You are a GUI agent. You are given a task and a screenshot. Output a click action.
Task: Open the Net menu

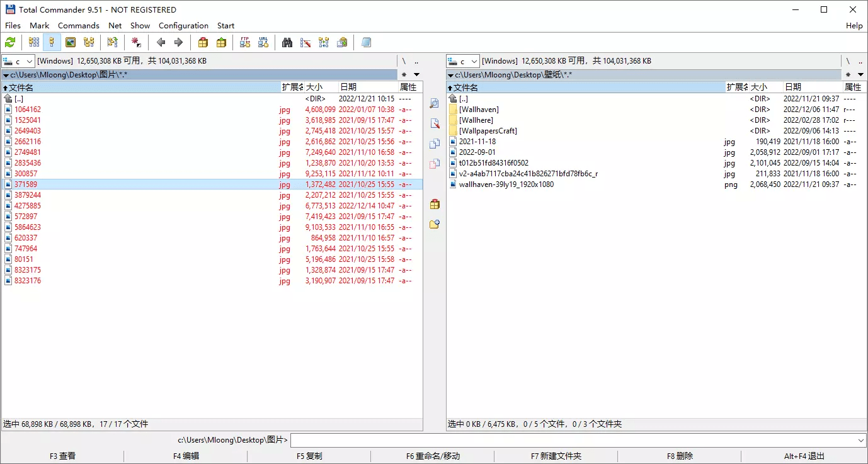pos(115,26)
